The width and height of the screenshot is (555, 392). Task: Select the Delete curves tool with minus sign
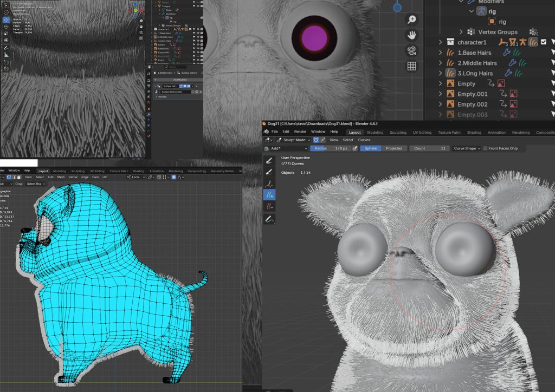pos(269,206)
